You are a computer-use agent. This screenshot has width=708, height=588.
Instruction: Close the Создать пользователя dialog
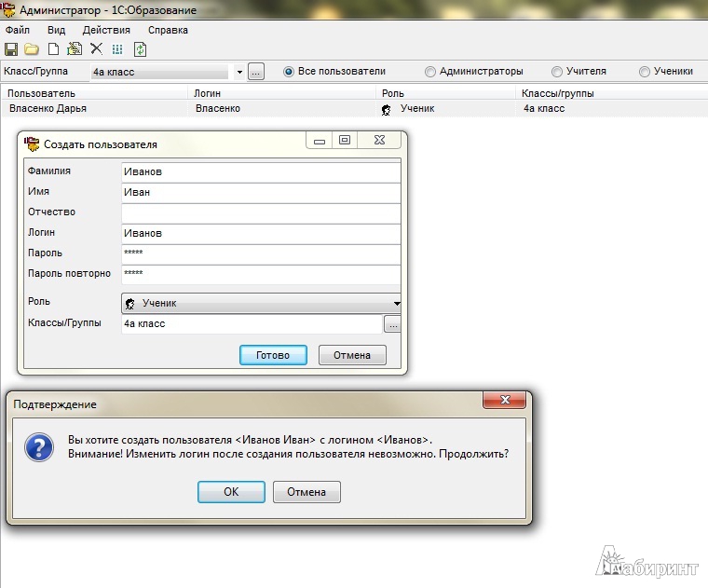point(379,140)
